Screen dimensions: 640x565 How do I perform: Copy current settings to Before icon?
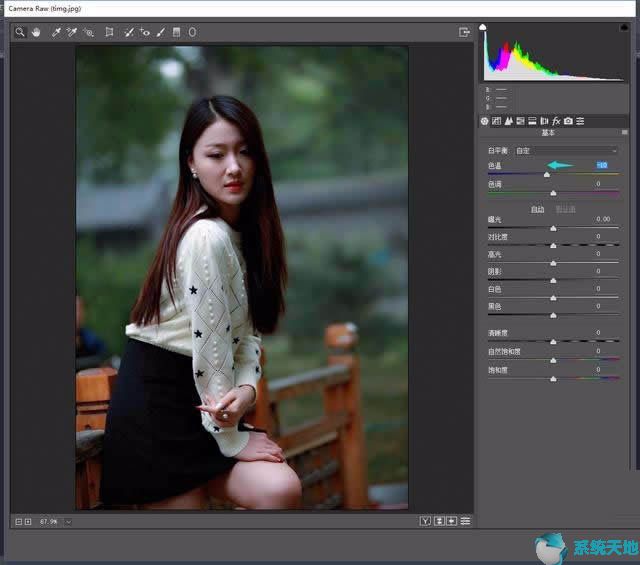click(x=452, y=521)
